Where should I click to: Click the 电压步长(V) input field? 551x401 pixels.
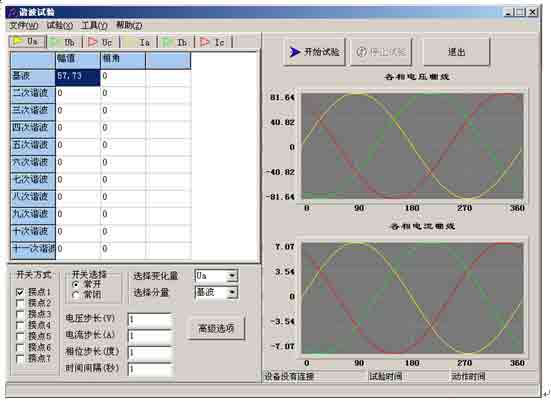150,320
